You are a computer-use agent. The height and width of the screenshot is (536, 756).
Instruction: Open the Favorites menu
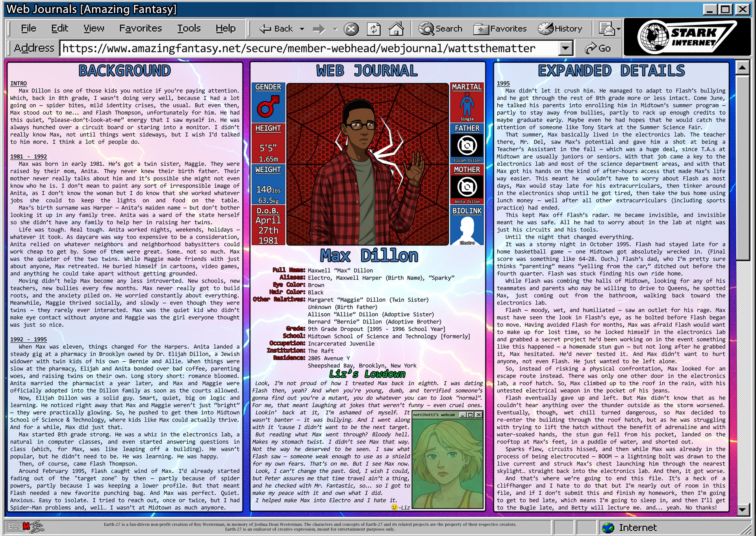click(141, 28)
